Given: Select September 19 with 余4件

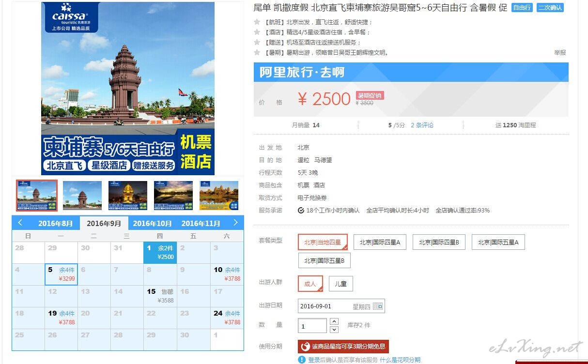Looking at the screenshot, I should (x=61, y=318).
